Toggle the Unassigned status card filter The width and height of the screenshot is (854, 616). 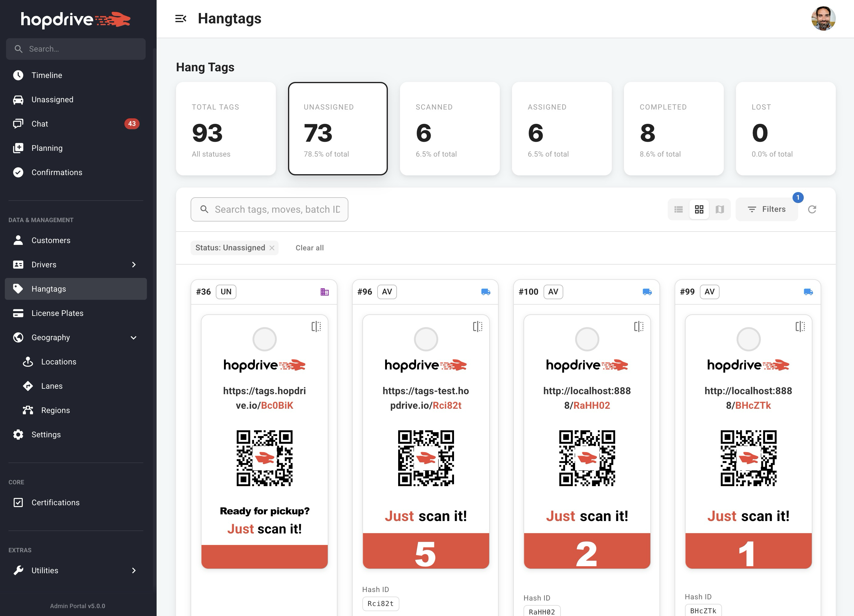tap(338, 129)
